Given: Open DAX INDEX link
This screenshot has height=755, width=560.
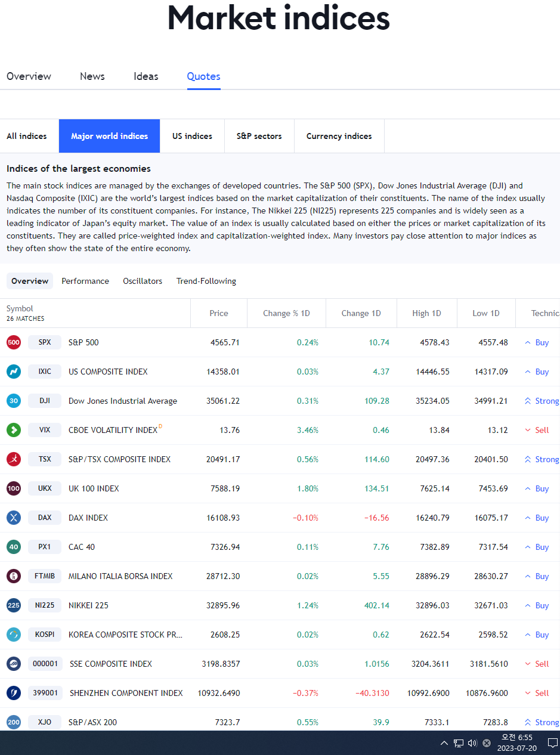Looking at the screenshot, I should [88, 518].
